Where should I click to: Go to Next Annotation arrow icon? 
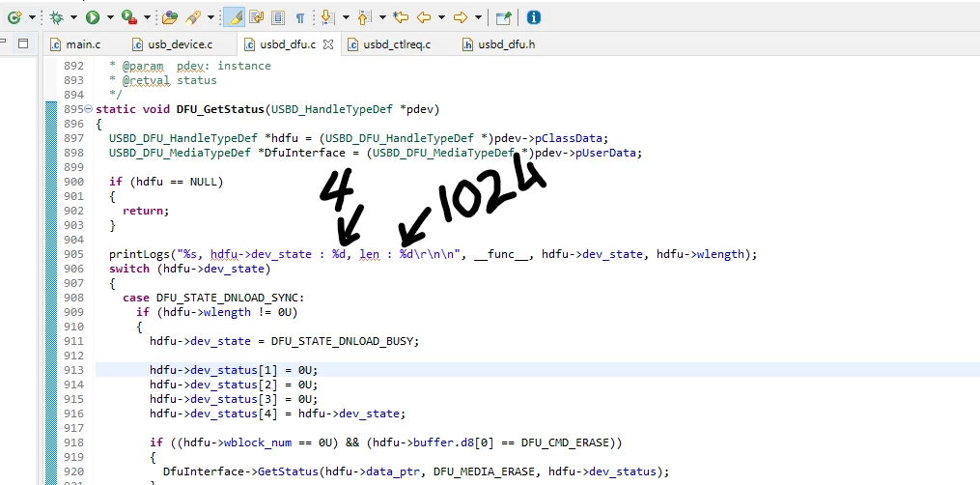(327, 17)
